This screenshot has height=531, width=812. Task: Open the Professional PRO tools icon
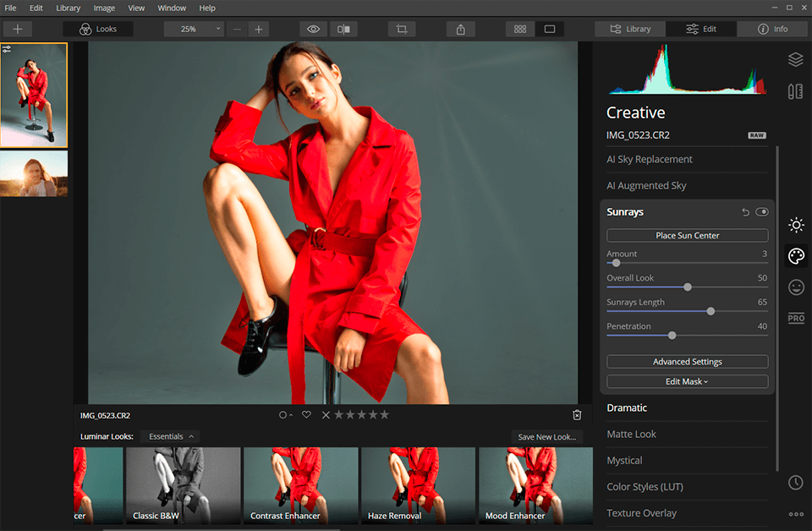[795, 318]
